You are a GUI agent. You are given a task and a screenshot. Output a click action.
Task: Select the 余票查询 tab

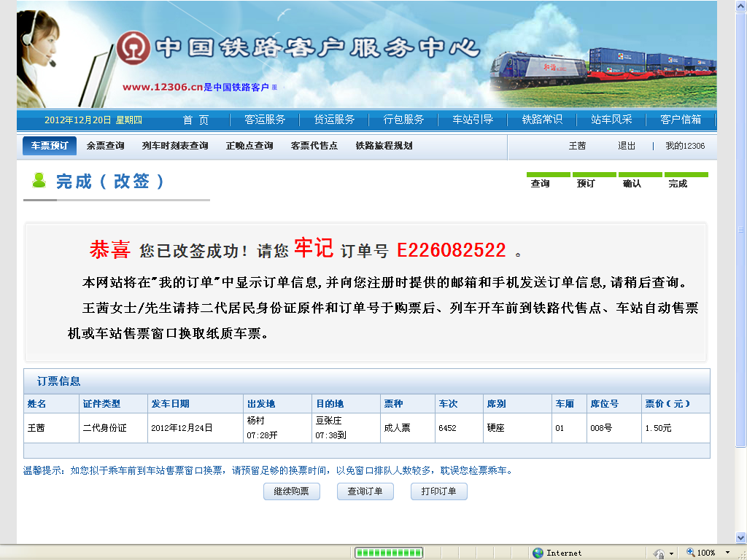(105, 146)
